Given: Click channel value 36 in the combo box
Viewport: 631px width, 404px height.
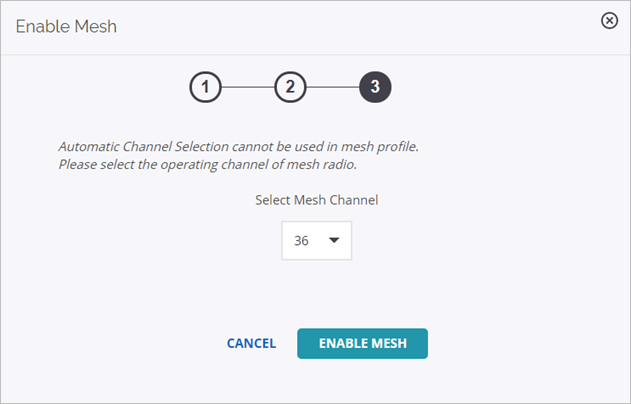Looking at the screenshot, I should pos(302,240).
